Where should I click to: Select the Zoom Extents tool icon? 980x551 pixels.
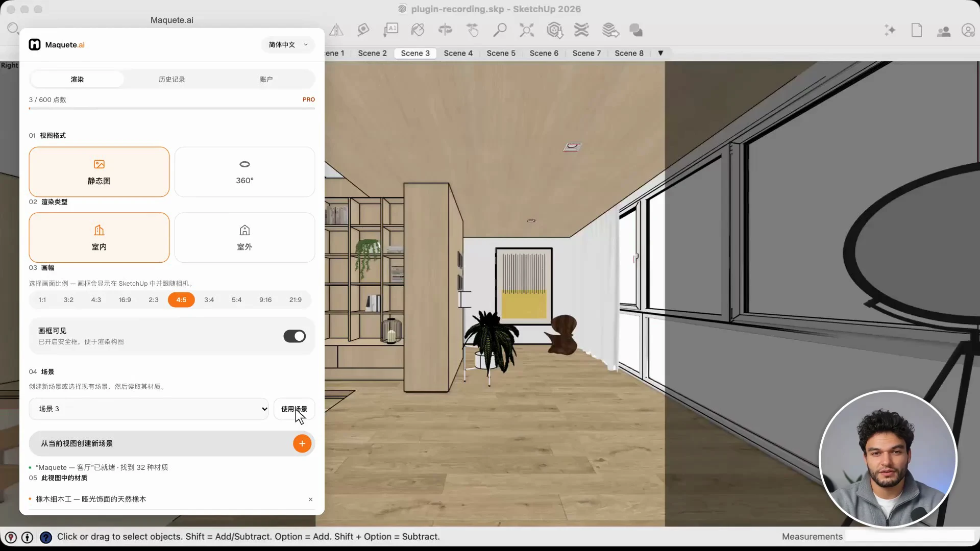click(527, 30)
